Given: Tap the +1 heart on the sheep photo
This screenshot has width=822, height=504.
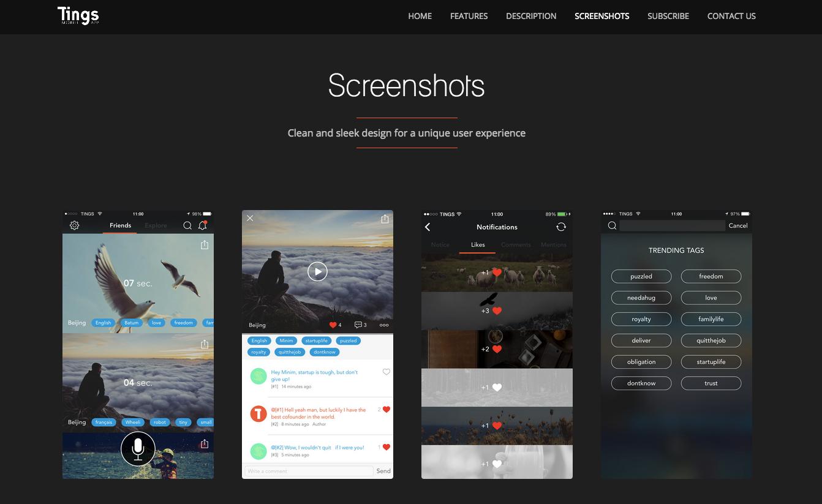Looking at the screenshot, I should tap(497, 273).
